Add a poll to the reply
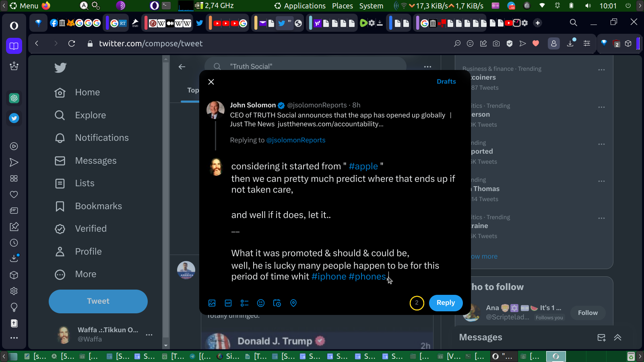The height and width of the screenshot is (362, 644). pyautogui.click(x=244, y=303)
